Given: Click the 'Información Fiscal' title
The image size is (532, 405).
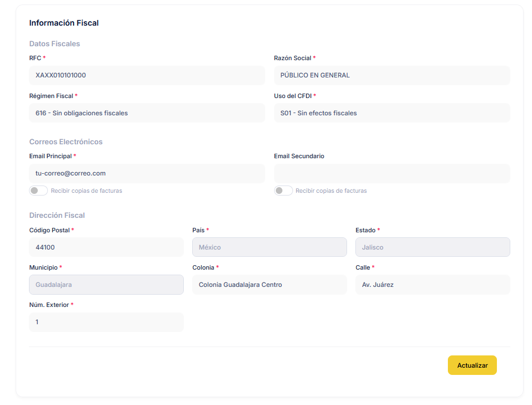Looking at the screenshot, I should (64, 23).
